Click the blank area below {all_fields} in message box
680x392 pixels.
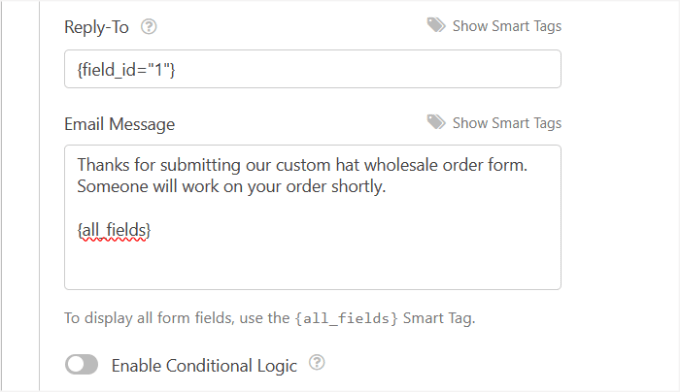[313, 265]
